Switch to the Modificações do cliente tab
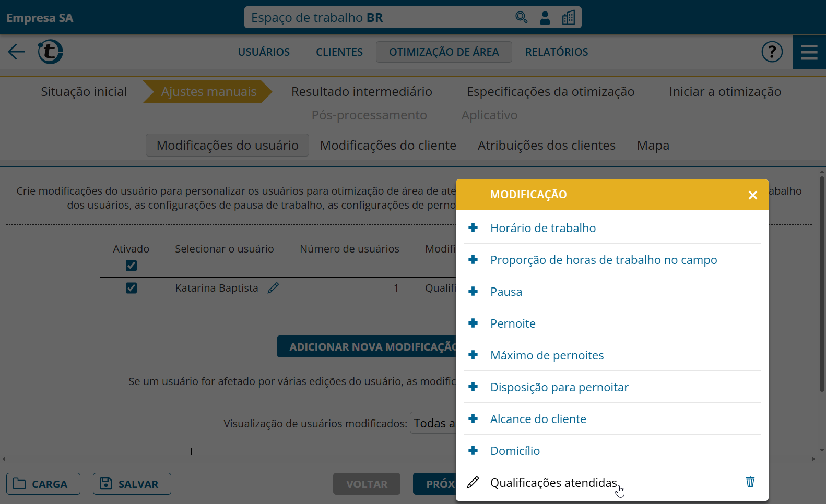This screenshot has width=826, height=504. coord(388,145)
